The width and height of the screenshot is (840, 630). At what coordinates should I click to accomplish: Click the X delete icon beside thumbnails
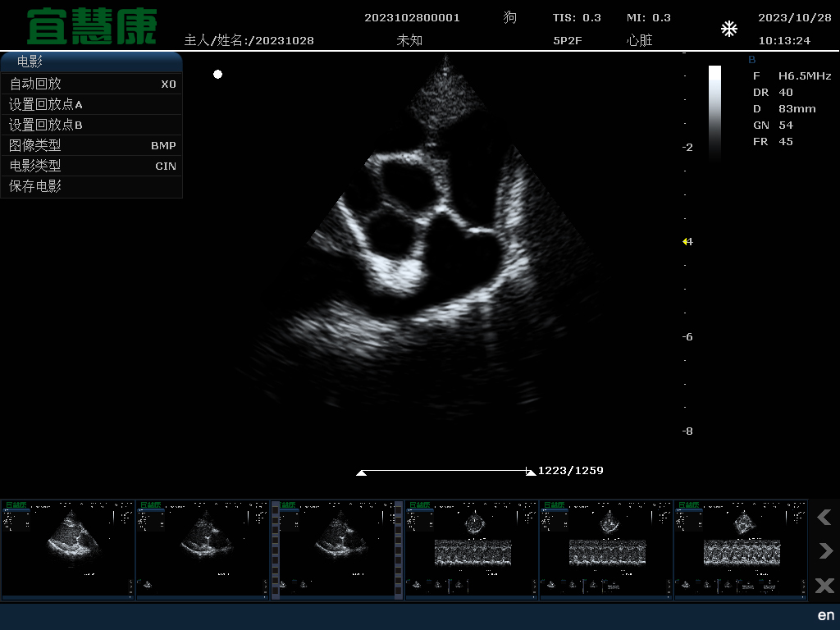tap(824, 585)
